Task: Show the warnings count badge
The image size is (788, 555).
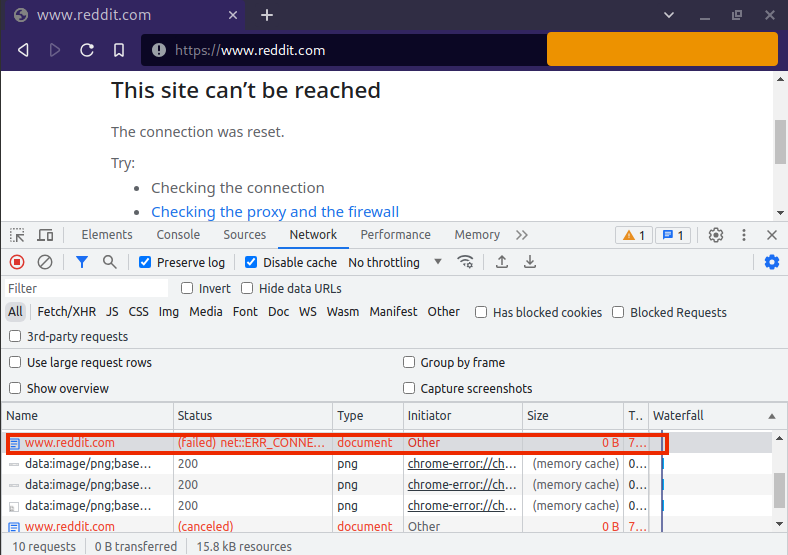Action: 634,235
